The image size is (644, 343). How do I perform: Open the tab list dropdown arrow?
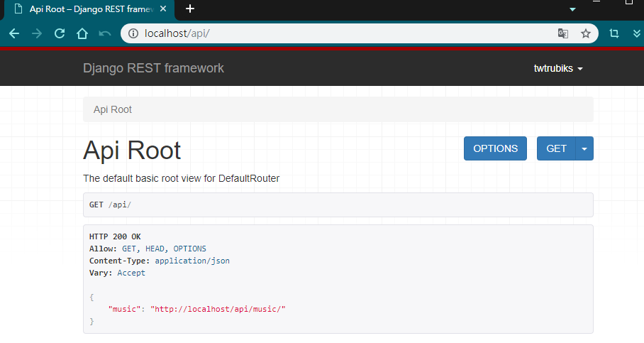coord(572,9)
